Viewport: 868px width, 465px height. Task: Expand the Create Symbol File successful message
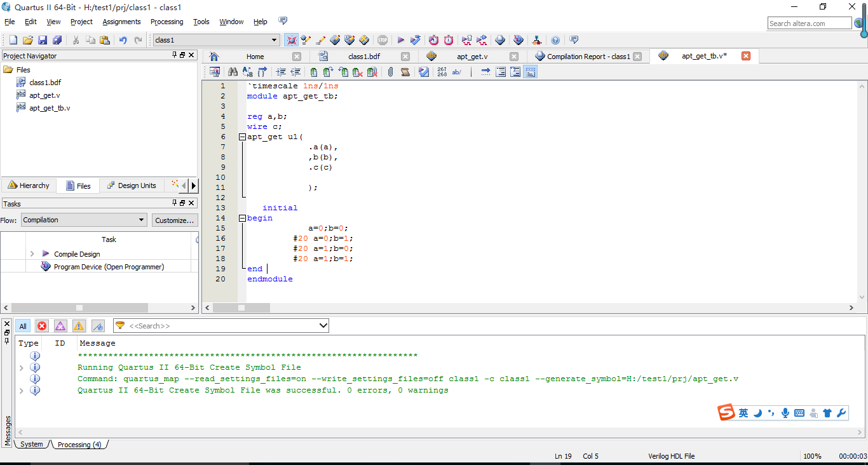pos(21,390)
